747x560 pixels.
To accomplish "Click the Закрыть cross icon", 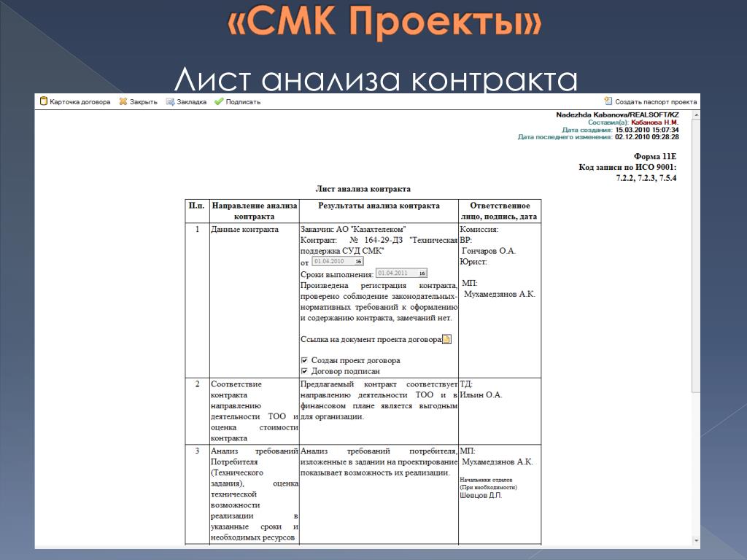I will click(123, 101).
